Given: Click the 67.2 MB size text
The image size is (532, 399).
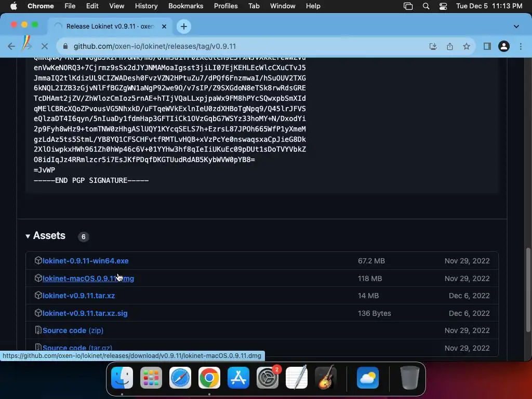Looking at the screenshot, I should point(371,261).
